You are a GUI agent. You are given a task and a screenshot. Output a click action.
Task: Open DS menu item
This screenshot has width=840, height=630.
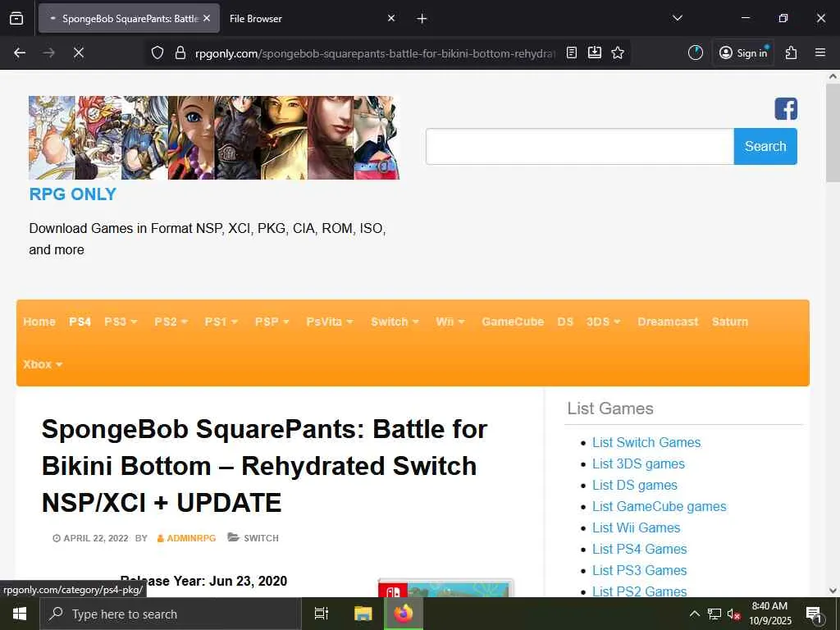(565, 322)
